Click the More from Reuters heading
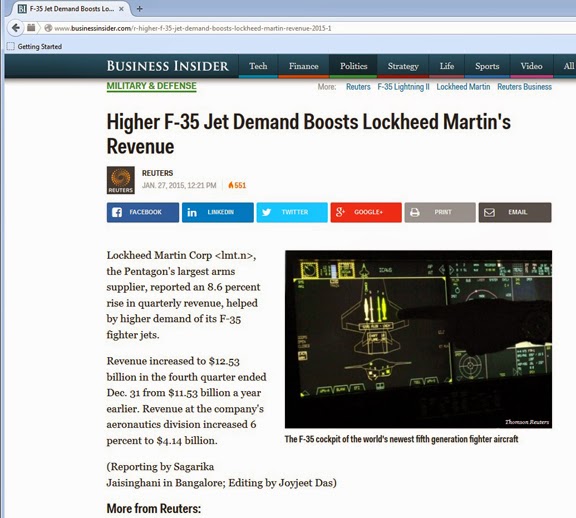The width and height of the screenshot is (576, 518). 154,508
